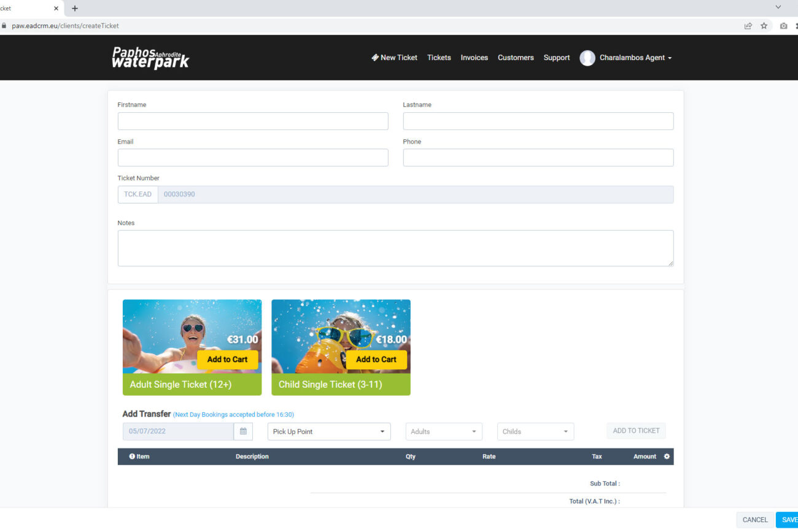Expand the Childs quantity dropdown
798x532 pixels.
click(x=535, y=431)
